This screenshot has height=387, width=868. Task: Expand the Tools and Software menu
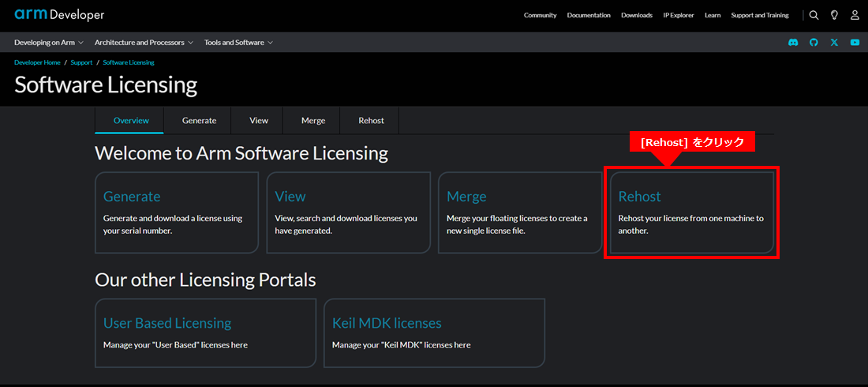pyautogui.click(x=238, y=42)
